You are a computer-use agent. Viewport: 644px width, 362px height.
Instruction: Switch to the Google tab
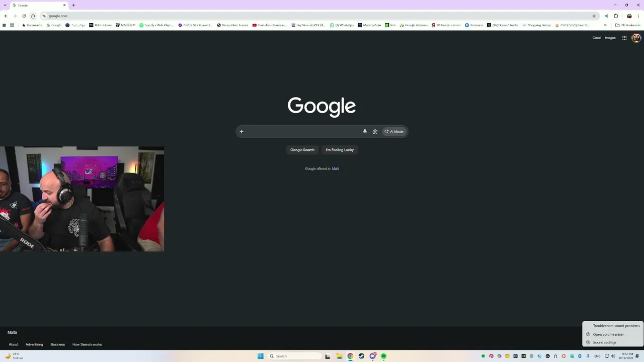39,5
